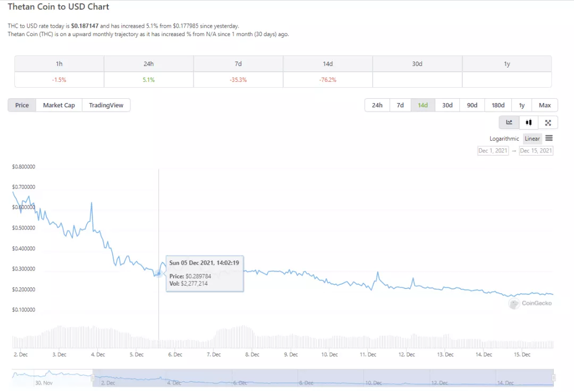The width and height of the screenshot is (574, 392).
Task: Click the bold $0.187147 rate text
Action: (85, 26)
